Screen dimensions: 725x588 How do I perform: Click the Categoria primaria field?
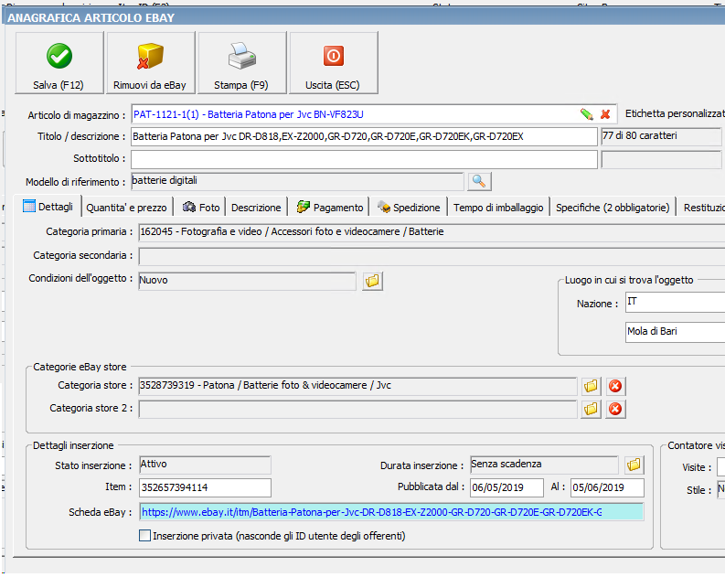tap(432, 232)
